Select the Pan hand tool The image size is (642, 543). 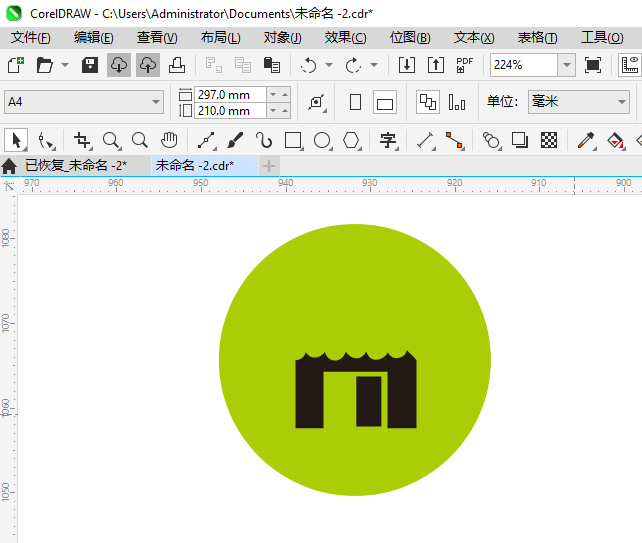[169, 140]
